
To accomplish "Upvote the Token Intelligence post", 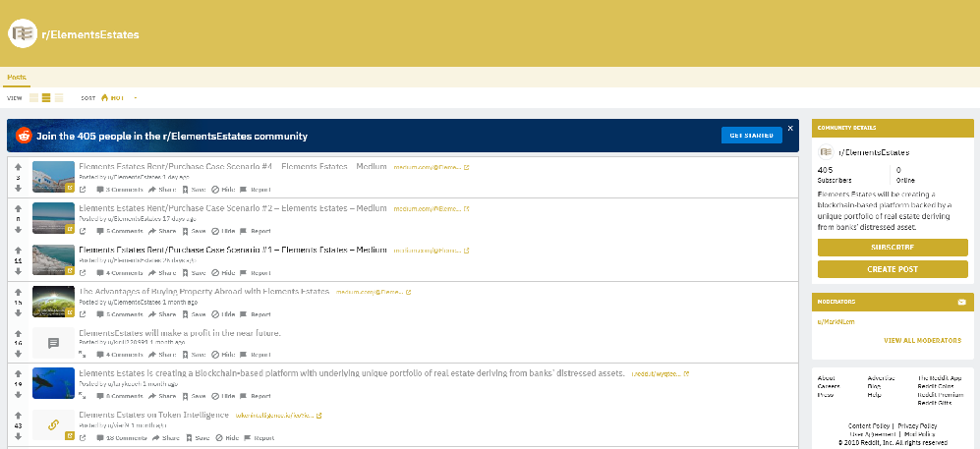I will (18, 416).
